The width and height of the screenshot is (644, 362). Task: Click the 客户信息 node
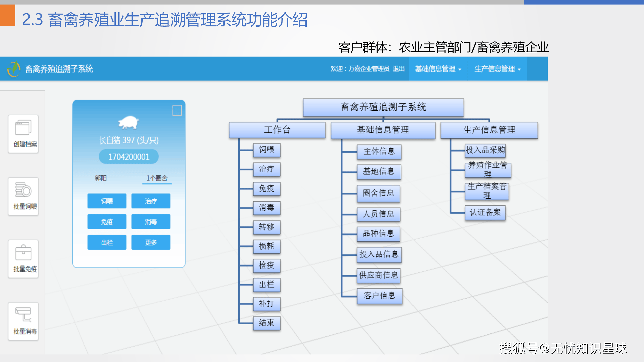coord(380,296)
